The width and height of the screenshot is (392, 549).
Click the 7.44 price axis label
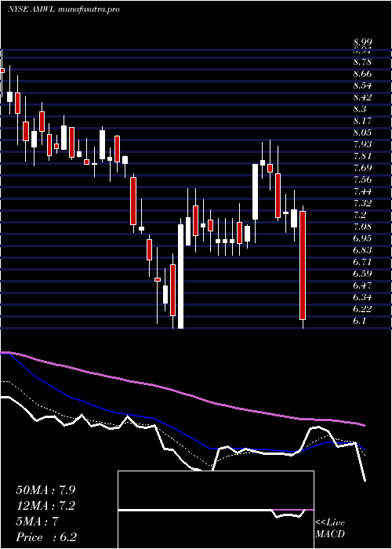pyautogui.click(x=362, y=191)
